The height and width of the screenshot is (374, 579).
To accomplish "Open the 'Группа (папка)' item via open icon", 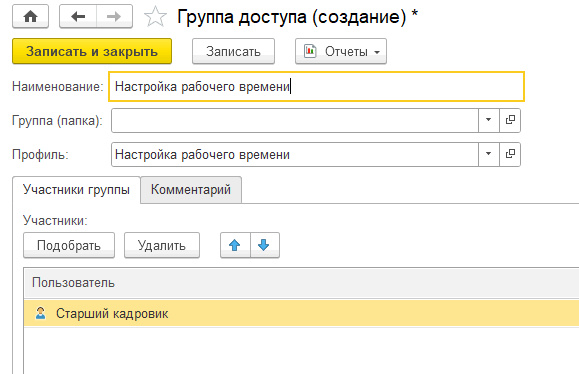I will pos(510,120).
